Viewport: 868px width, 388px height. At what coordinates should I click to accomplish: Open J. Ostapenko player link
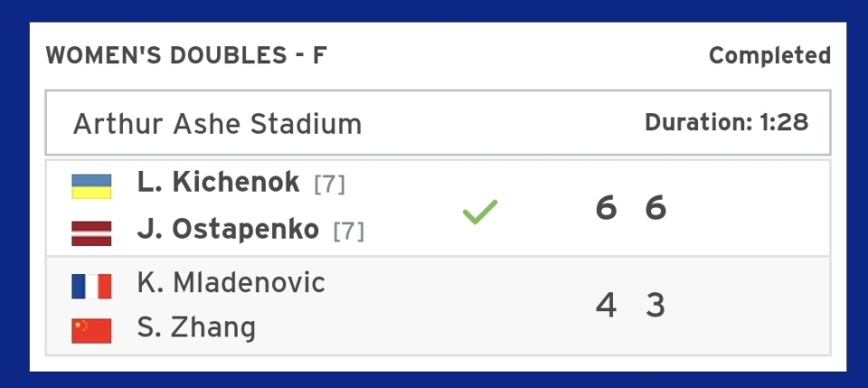click(x=228, y=229)
